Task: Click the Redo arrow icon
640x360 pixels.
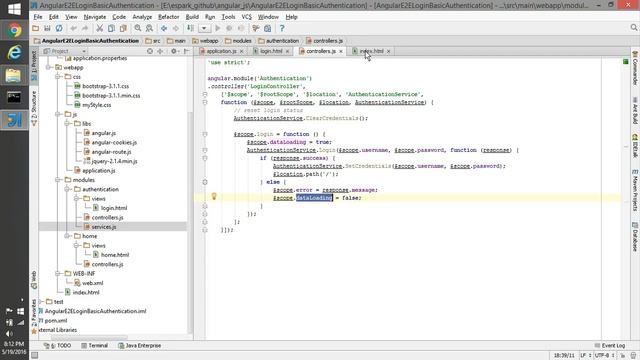Action: pos(85,29)
